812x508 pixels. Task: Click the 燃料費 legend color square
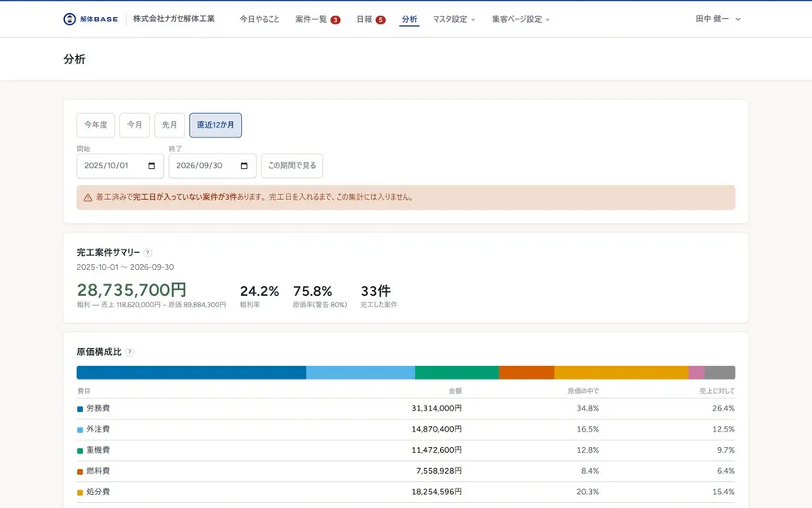click(80, 471)
